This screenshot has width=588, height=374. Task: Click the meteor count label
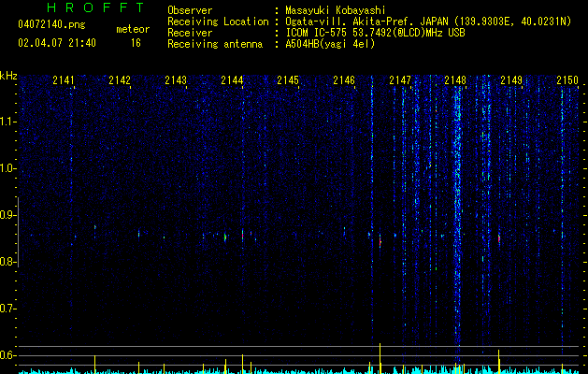[x=133, y=29]
